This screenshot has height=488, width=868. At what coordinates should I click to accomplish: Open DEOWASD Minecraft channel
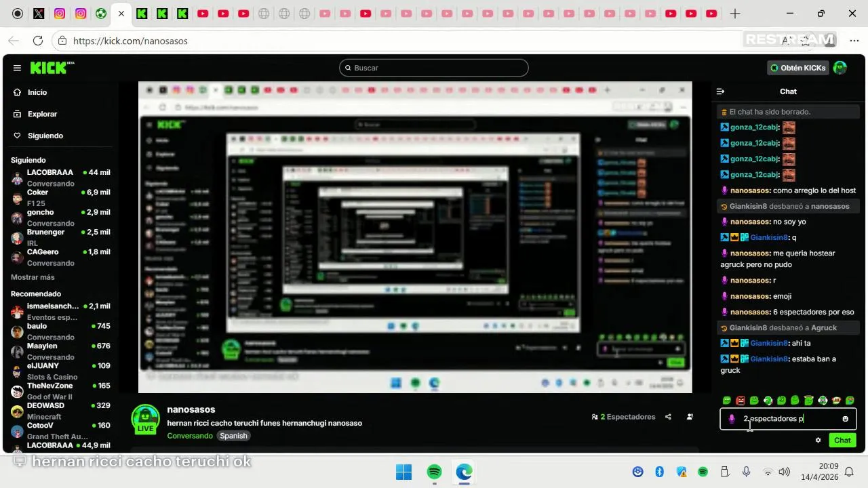click(x=60, y=411)
